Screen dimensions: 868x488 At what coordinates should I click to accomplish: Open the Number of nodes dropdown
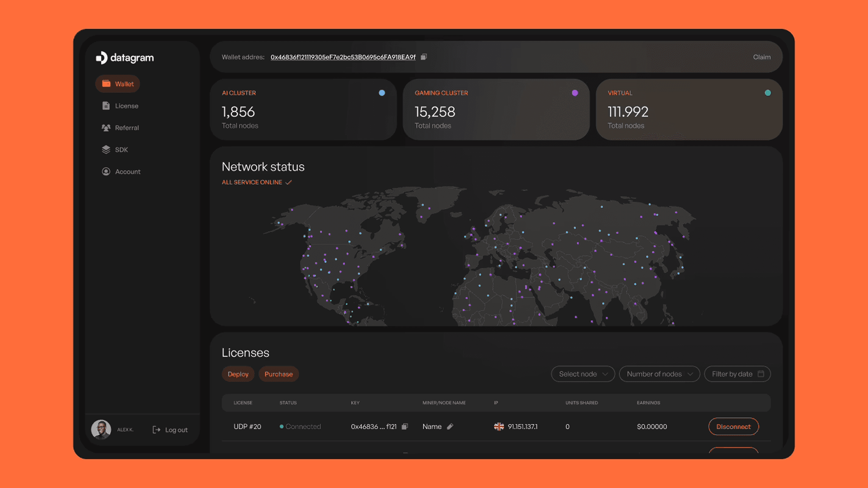tap(659, 374)
